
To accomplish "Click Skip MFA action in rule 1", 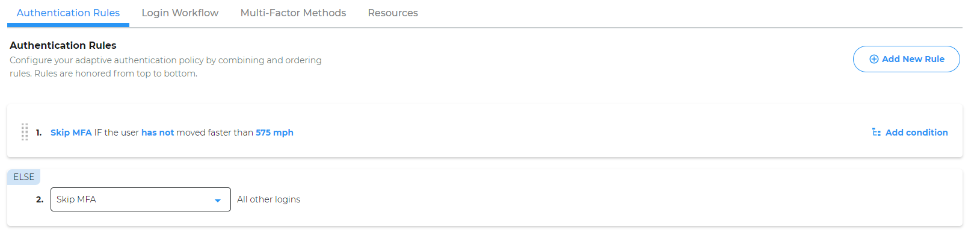I will pos(71,133).
